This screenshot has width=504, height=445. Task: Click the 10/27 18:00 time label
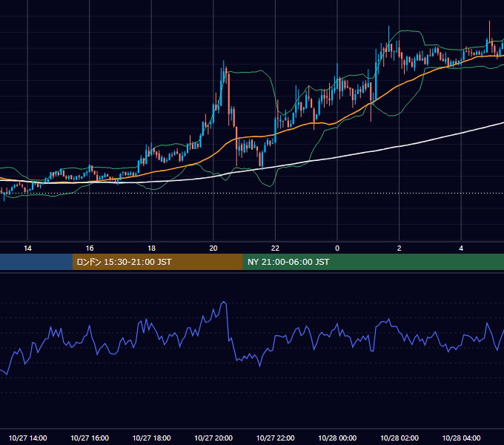click(151, 438)
